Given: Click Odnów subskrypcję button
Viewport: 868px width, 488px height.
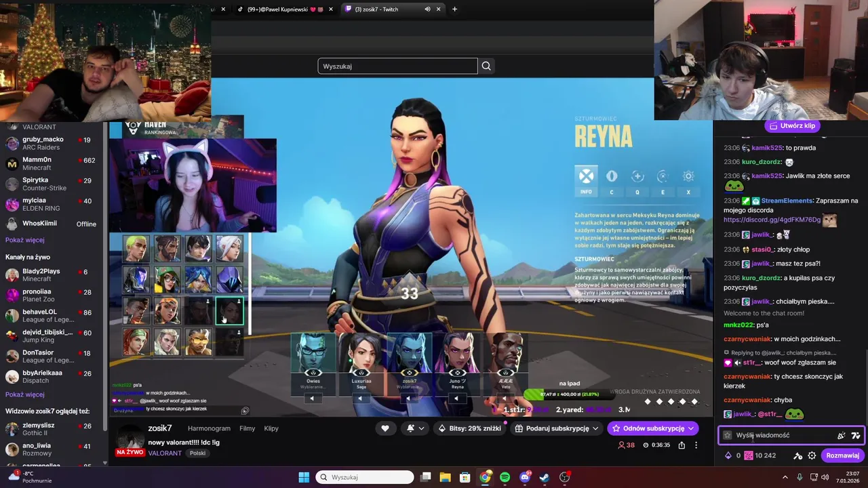Looking at the screenshot, I should 653,428.
